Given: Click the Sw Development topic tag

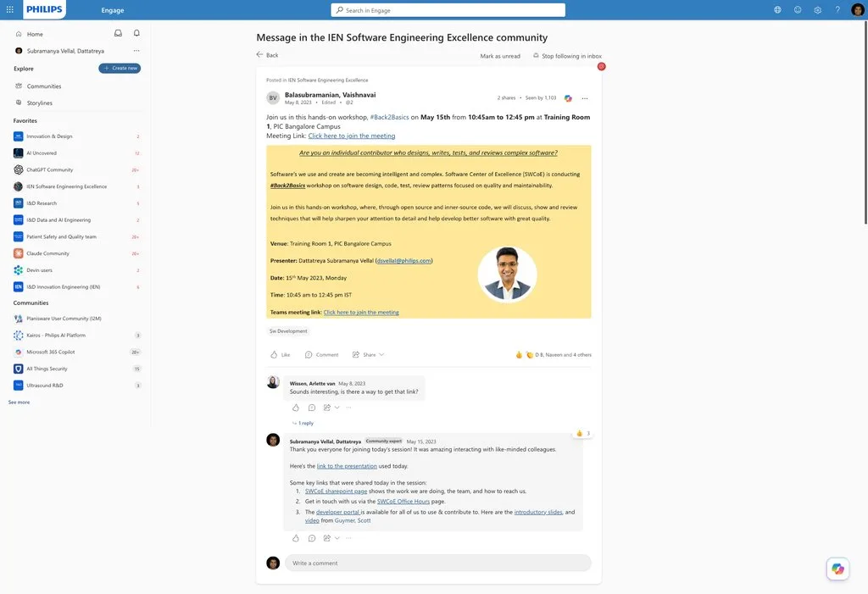Looking at the screenshot, I should tap(288, 331).
